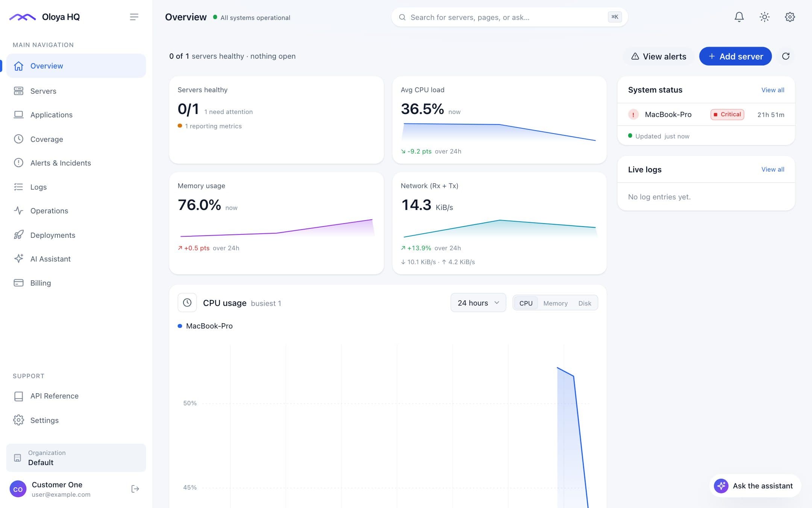Screen dimensions: 812x508
Task: Open View all in Live logs
Action: tap(773, 169)
